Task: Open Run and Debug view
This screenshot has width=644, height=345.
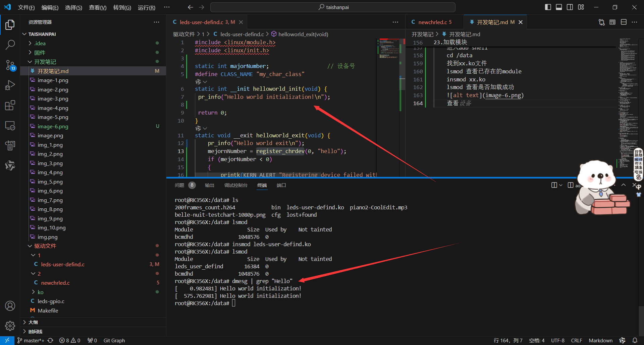Action: 10,85
